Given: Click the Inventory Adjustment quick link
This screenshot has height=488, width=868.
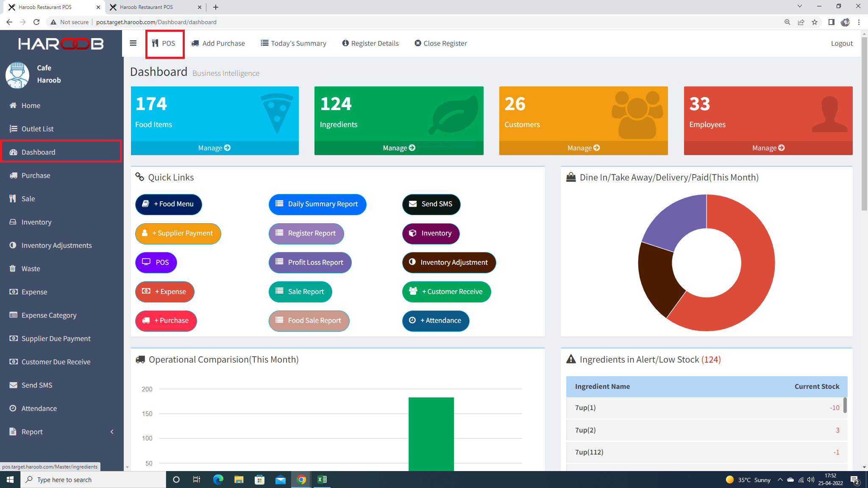Looking at the screenshot, I should pos(449,263).
